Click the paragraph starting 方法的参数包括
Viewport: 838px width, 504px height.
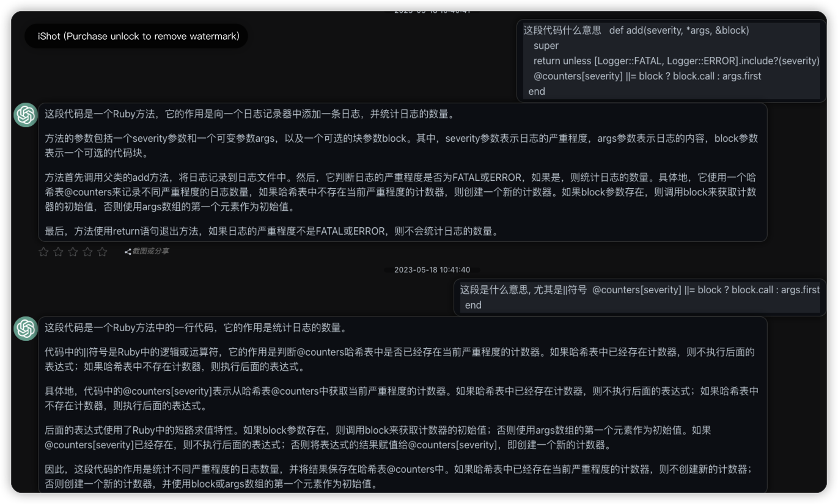[401, 145]
